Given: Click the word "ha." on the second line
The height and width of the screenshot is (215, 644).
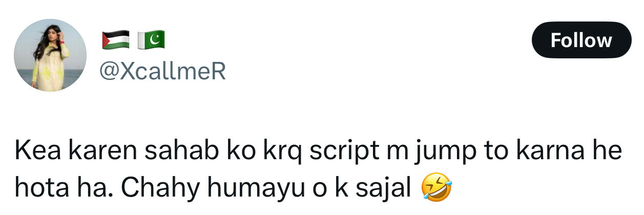Looking at the screenshot, I should (x=94, y=188).
